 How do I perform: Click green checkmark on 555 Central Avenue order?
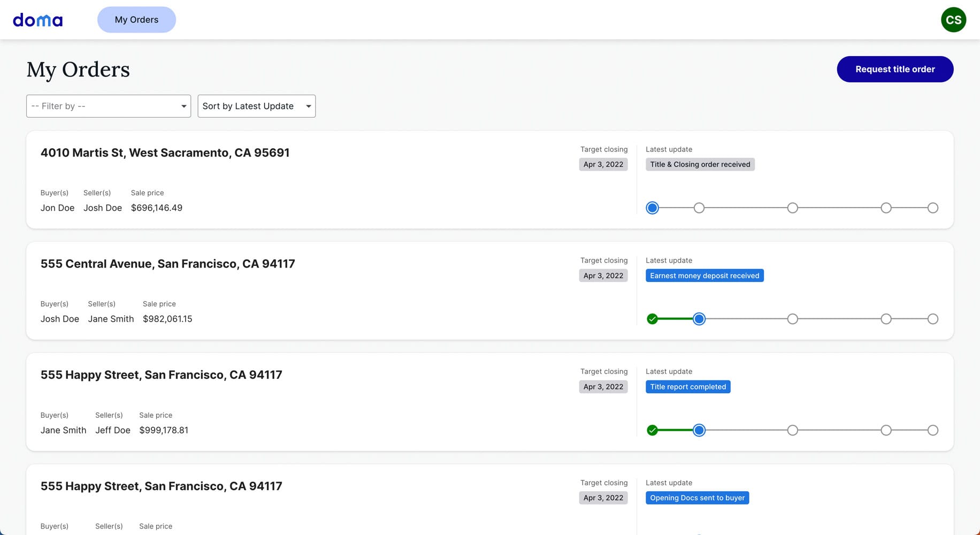652,319
